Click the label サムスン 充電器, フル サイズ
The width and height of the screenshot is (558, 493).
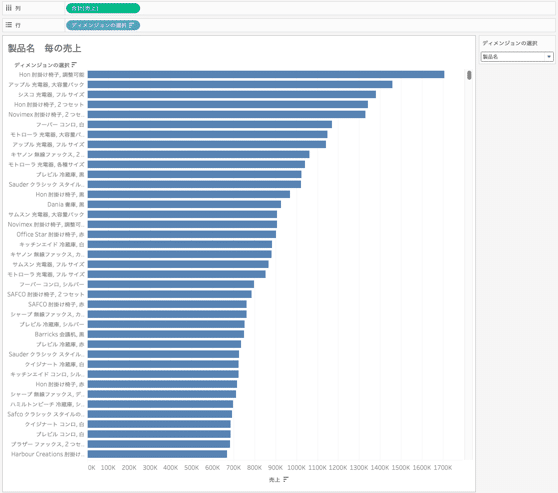click(x=48, y=264)
